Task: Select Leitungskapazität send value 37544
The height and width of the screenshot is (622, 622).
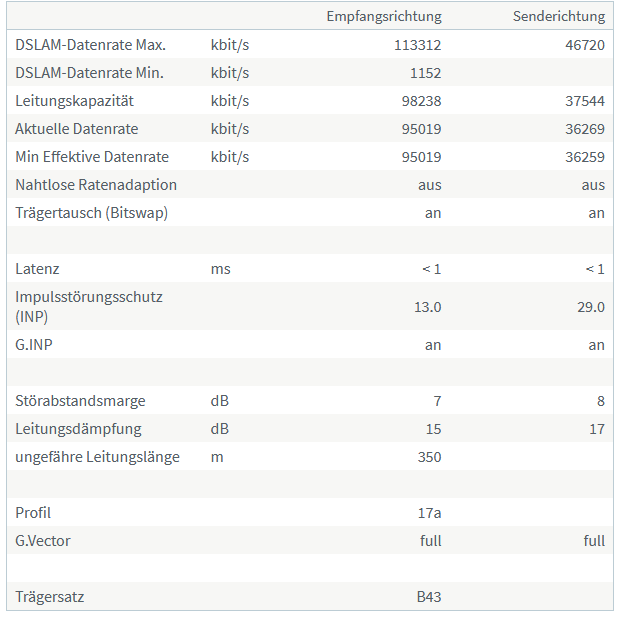Action: point(585,101)
